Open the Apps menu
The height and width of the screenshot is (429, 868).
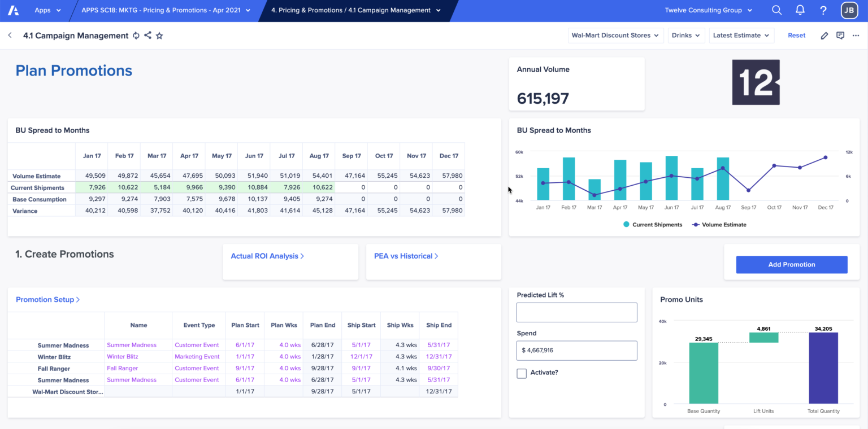tap(47, 10)
